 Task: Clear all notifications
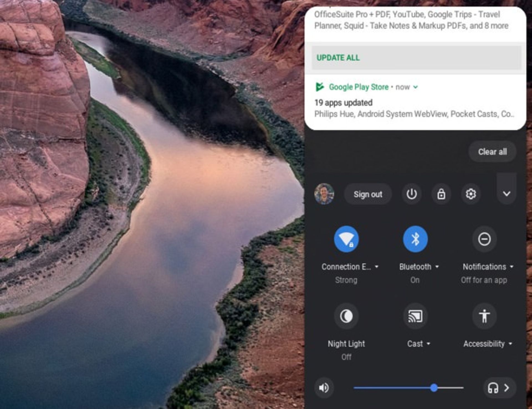492,152
